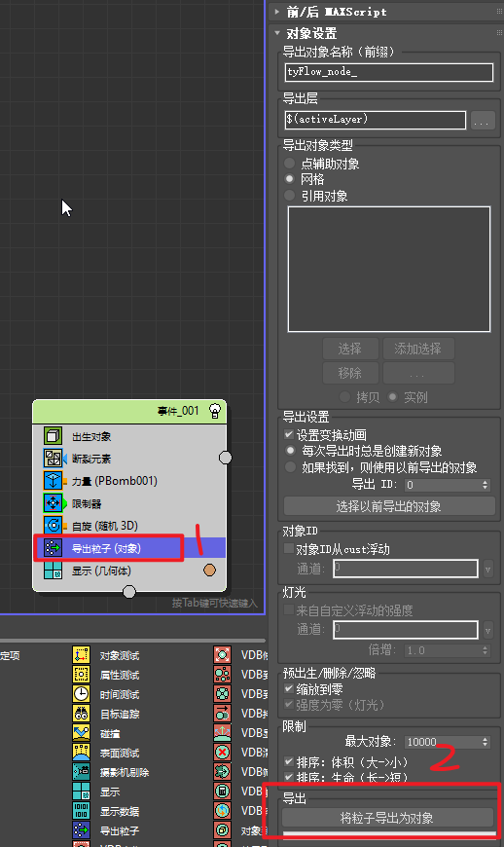This screenshot has height=847, width=504.
Task: Toggle the 缩放到零 checkbox
Action: (x=289, y=688)
